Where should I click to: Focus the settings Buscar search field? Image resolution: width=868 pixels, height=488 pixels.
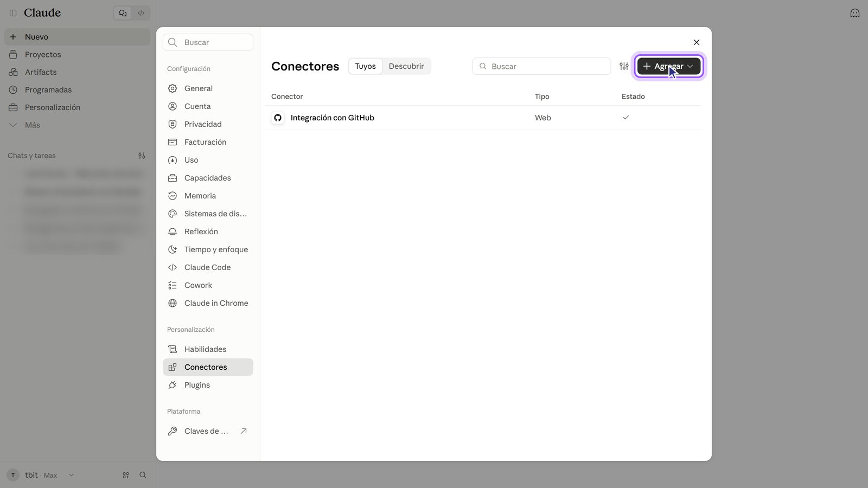(208, 42)
